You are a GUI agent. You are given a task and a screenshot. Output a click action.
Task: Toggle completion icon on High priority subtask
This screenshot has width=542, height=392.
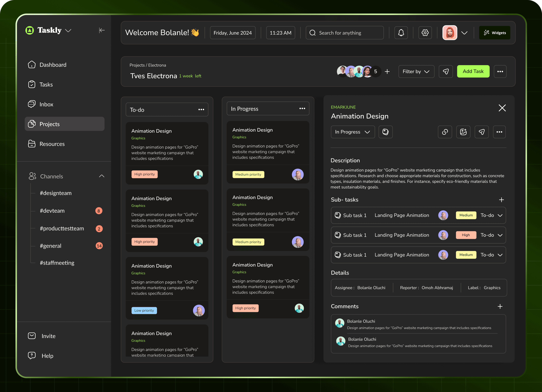click(x=338, y=235)
